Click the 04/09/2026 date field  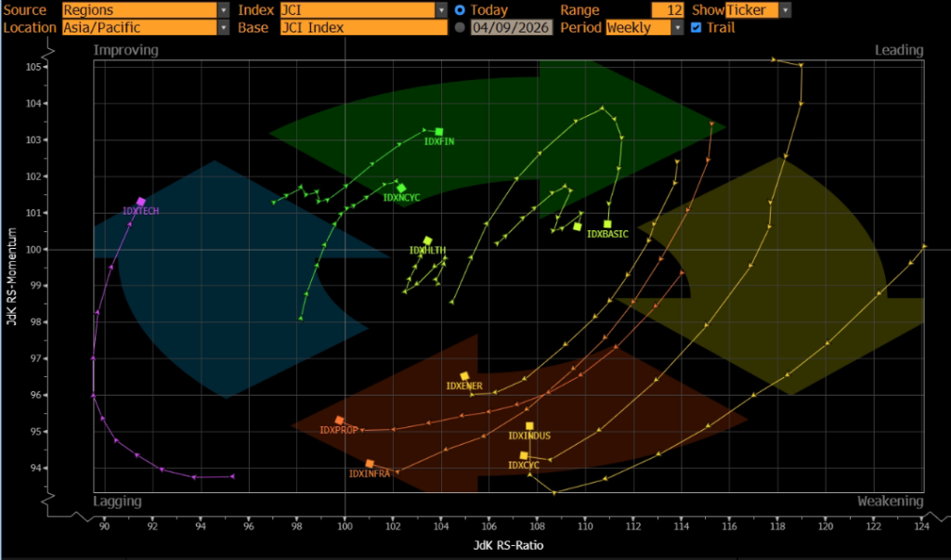[x=512, y=28]
